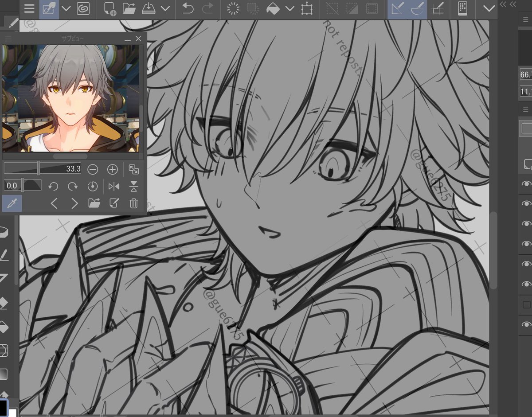Click the Invert Selected Area icon
This screenshot has width=532, height=417.
pyautogui.click(x=352, y=9)
